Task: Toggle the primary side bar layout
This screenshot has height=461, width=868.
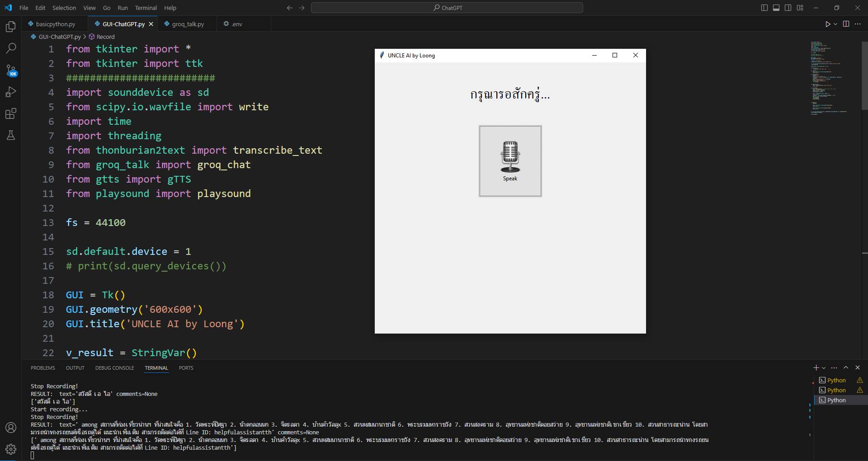Action: pos(764,8)
